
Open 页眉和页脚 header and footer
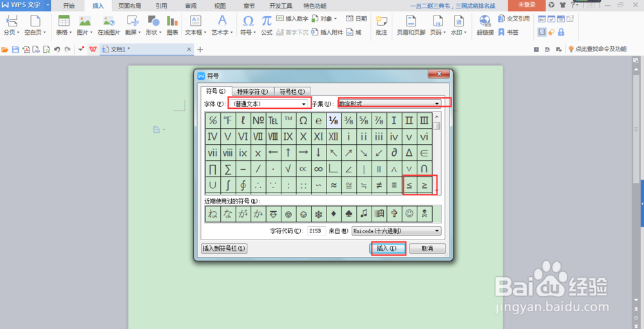[x=411, y=26]
